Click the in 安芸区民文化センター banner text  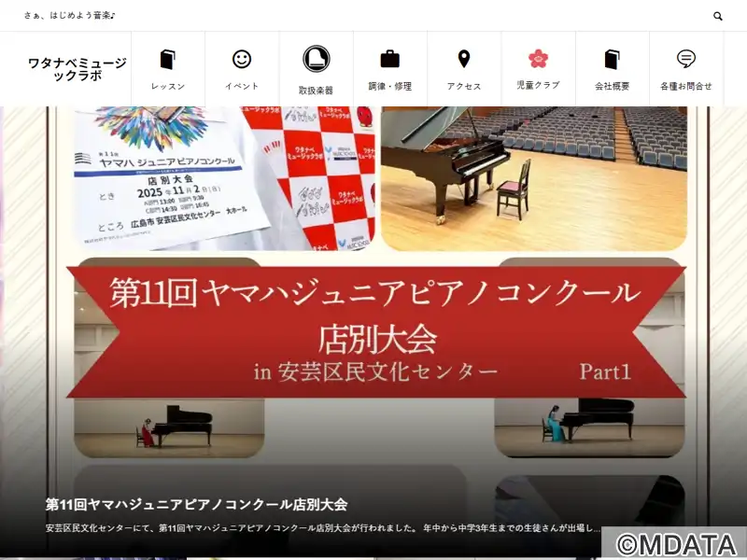click(x=376, y=371)
